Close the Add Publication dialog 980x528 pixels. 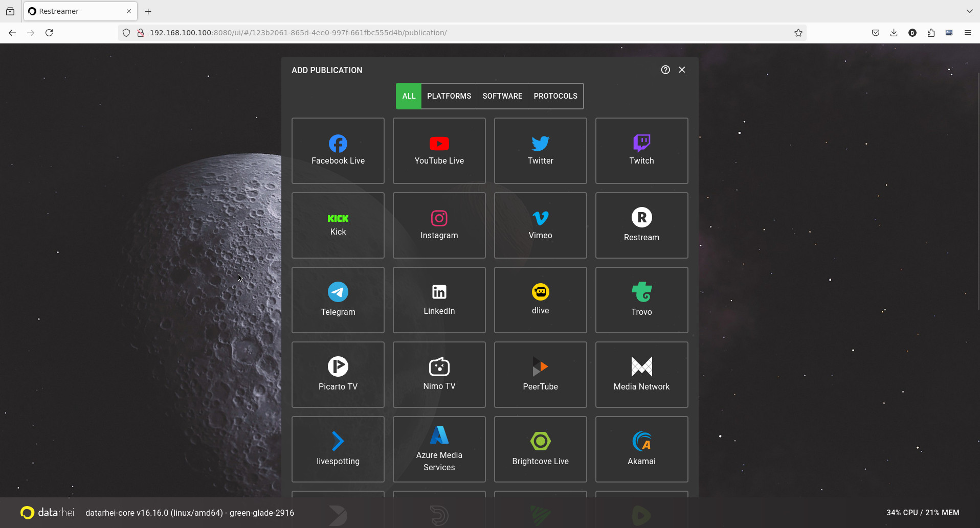(682, 70)
